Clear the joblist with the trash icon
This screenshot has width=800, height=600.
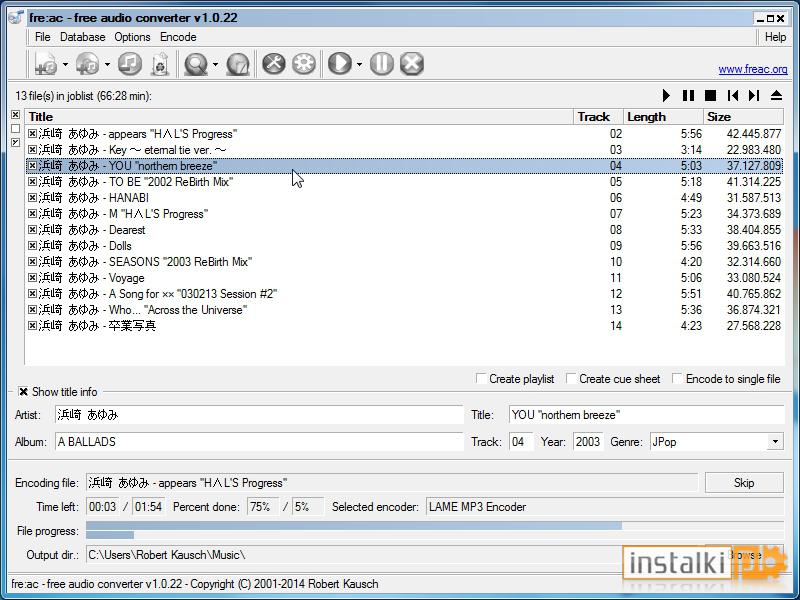point(160,64)
